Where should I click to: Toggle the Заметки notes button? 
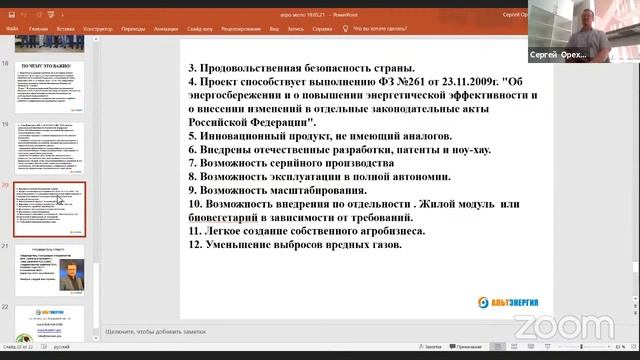430,347
